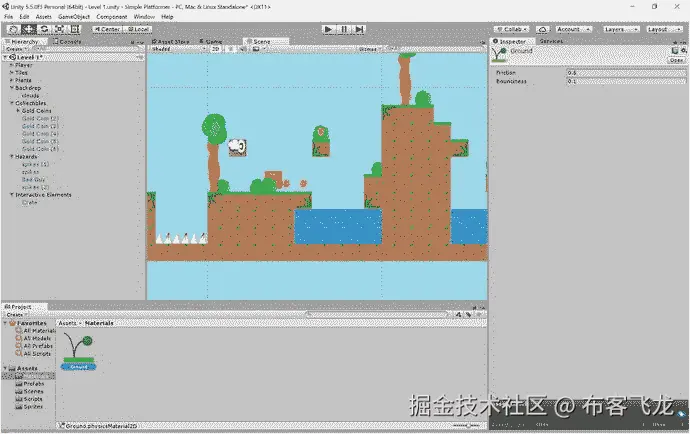Screen dimensions: 690x434
Task: Open the Gizmos dropdown in Scene view
Action: tap(370, 49)
